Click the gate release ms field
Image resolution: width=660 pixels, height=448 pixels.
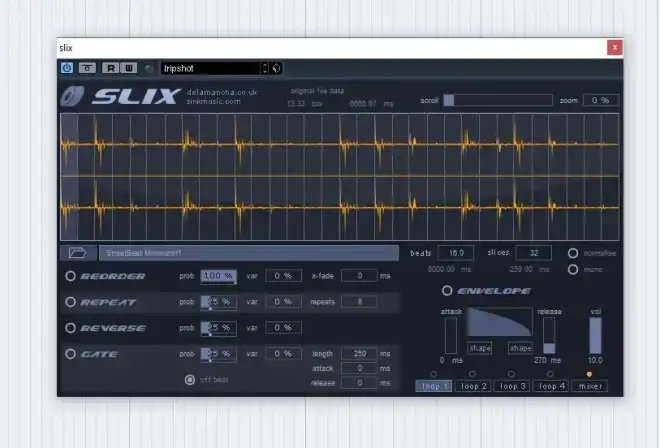(x=359, y=383)
